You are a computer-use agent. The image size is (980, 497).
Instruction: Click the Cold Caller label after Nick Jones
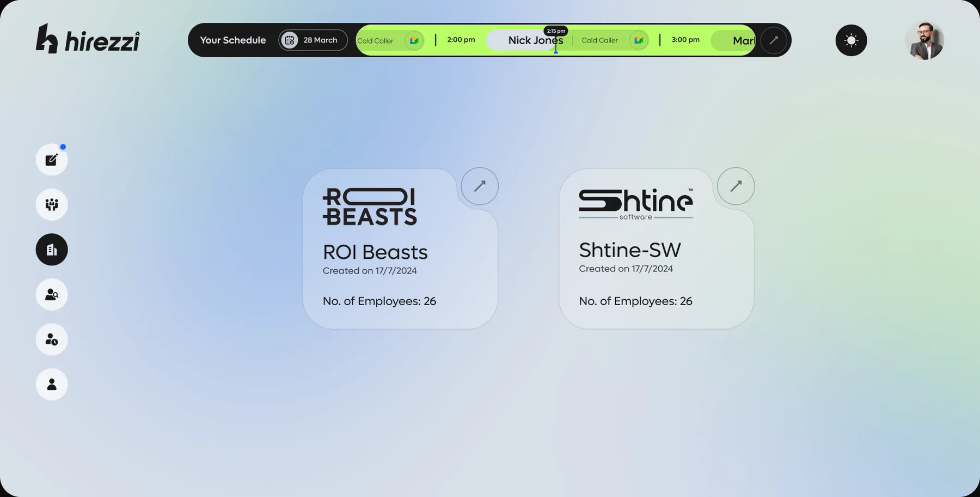pyautogui.click(x=599, y=40)
